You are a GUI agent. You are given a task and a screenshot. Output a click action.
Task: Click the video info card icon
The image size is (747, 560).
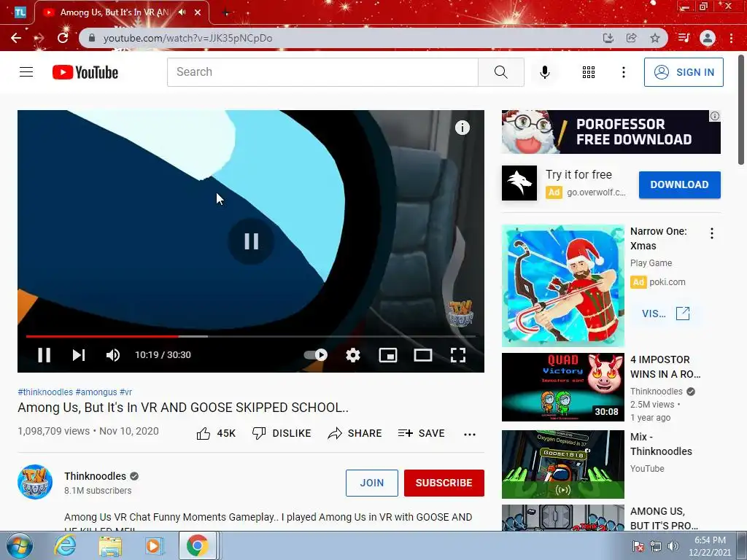[x=462, y=128]
